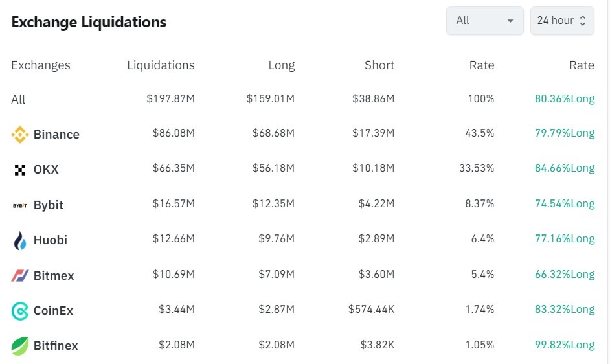610x364 pixels.
Task: Click Binance's $86.08M liquidations value
Action: coord(174,133)
